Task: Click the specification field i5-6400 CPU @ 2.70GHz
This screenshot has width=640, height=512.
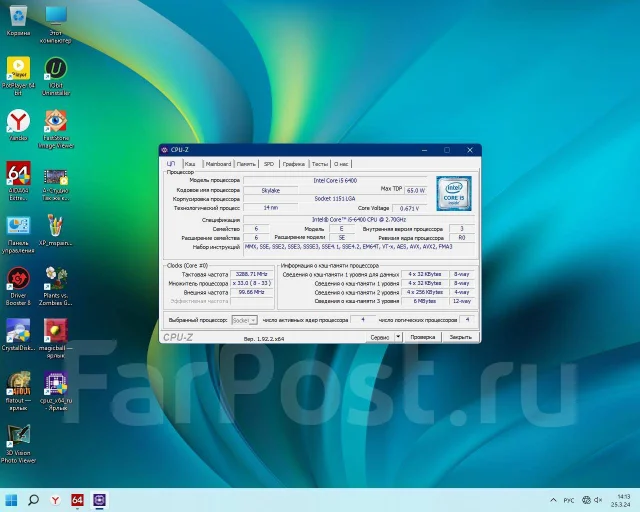Action: tap(359, 220)
